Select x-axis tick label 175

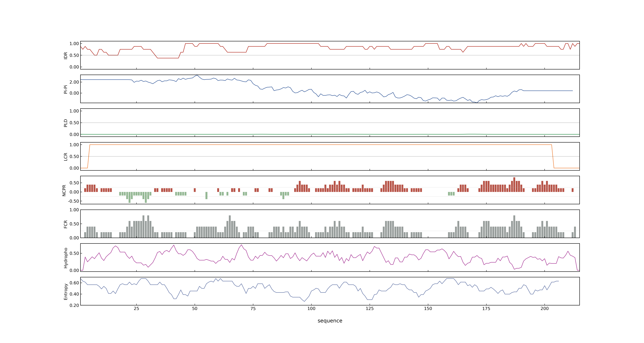point(486,309)
